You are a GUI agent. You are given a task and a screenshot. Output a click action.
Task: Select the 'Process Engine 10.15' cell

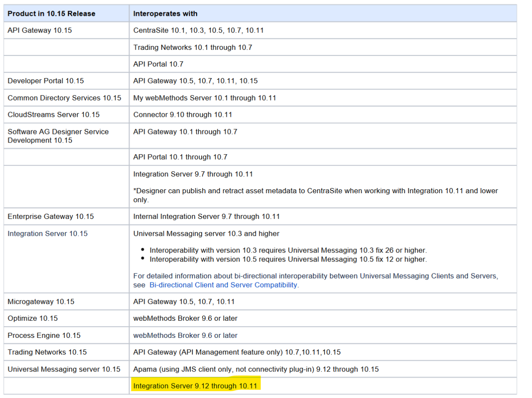pyautogui.click(x=67, y=335)
